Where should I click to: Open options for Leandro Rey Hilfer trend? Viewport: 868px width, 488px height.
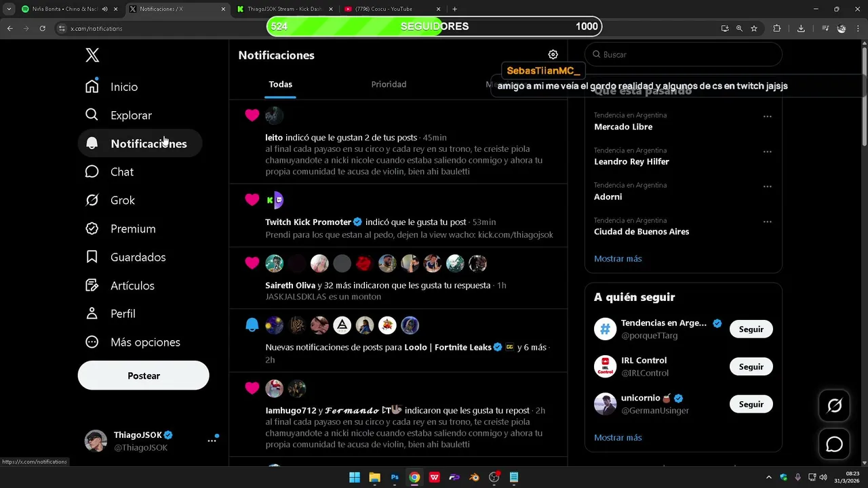click(768, 152)
